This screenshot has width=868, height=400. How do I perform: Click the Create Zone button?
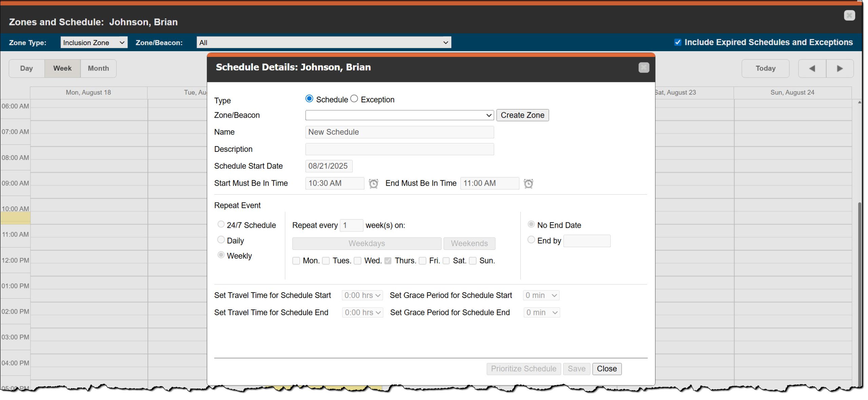522,115
